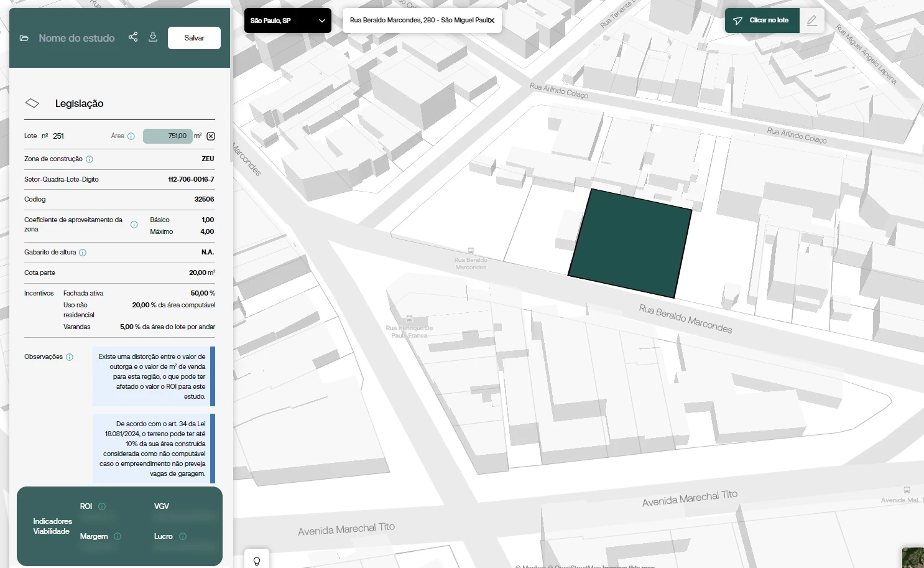Download the study using the download icon
This screenshot has width=924, height=568.
pos(153,37)
